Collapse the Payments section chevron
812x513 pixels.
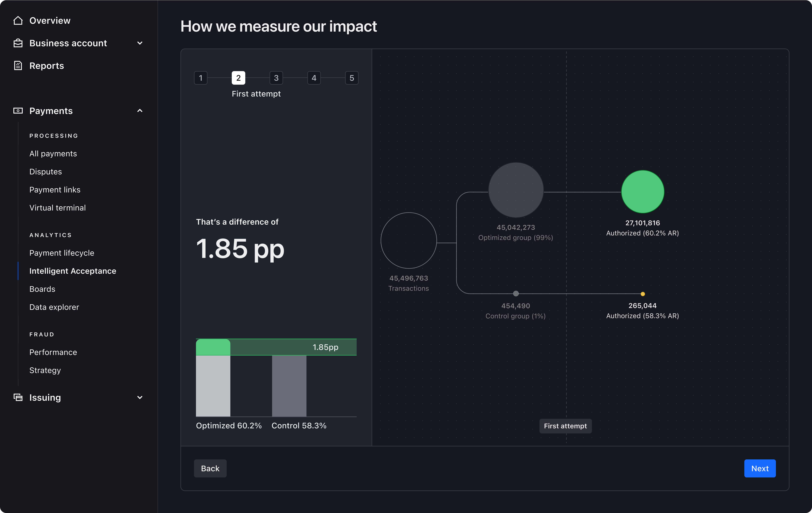click(x=140, y=111)
